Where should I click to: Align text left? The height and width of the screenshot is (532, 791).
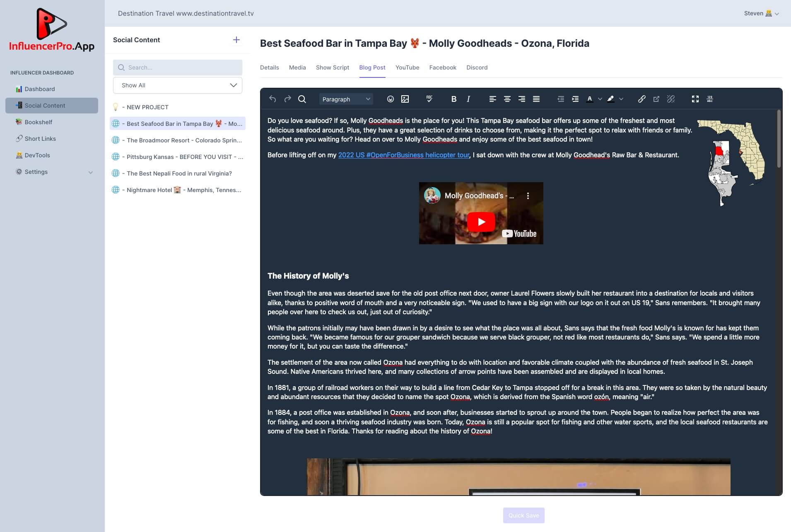click(x=492, y=99)
